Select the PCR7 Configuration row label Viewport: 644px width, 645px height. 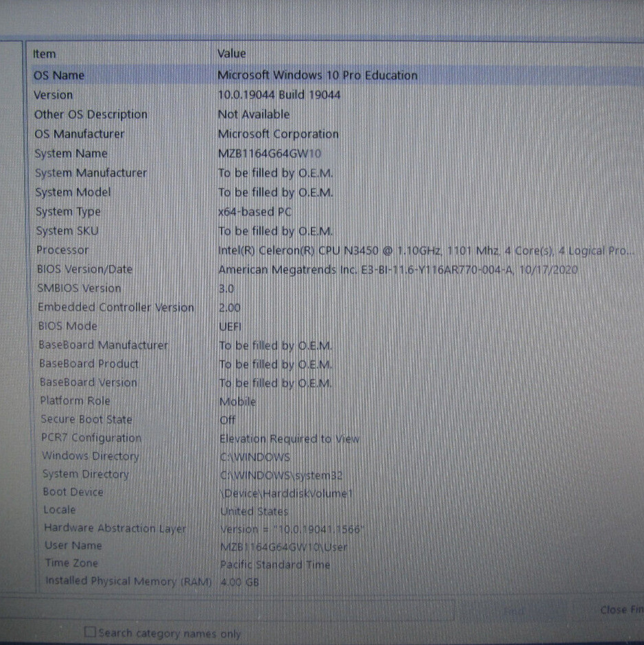pyautogui.click(x=91, y=438)
